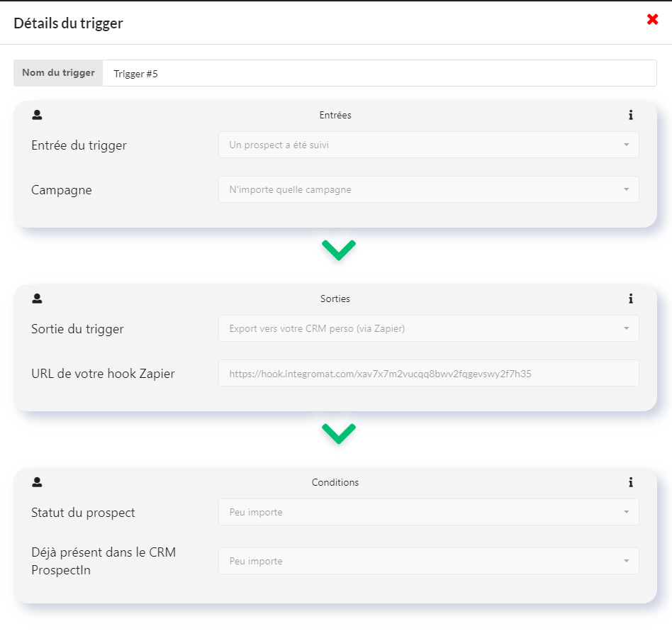Click the Sorties section heading

click(335, 299)
